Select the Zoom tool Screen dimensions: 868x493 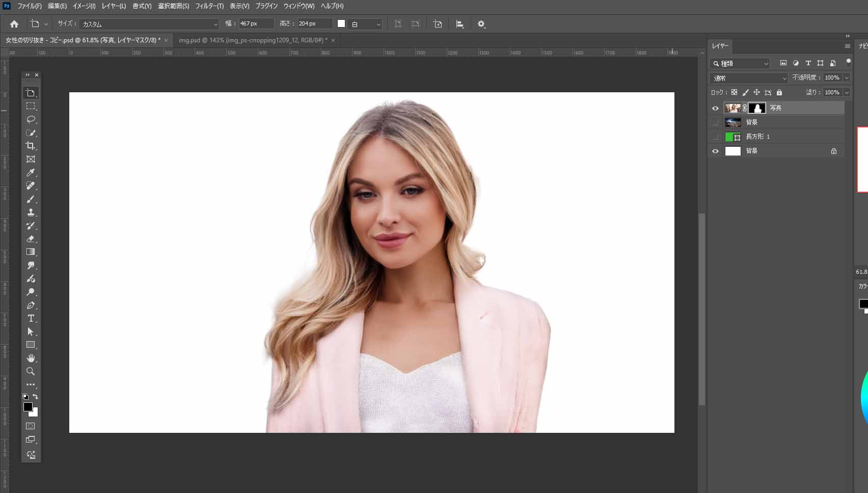31,371
